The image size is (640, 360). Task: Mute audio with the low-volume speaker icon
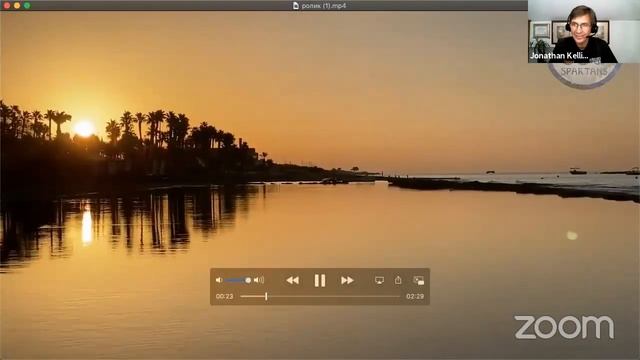pos(219,280)
